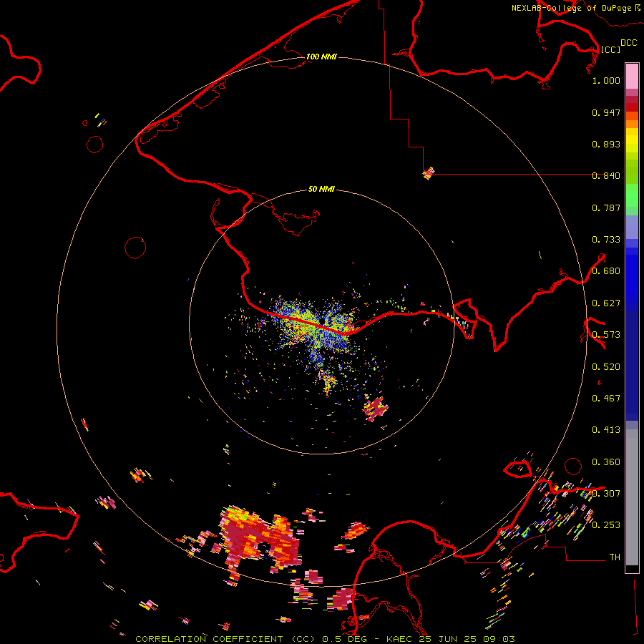Click the bright green segment of color bar
644x644 pixels.
pyautogui.click(x=632, y=195)
